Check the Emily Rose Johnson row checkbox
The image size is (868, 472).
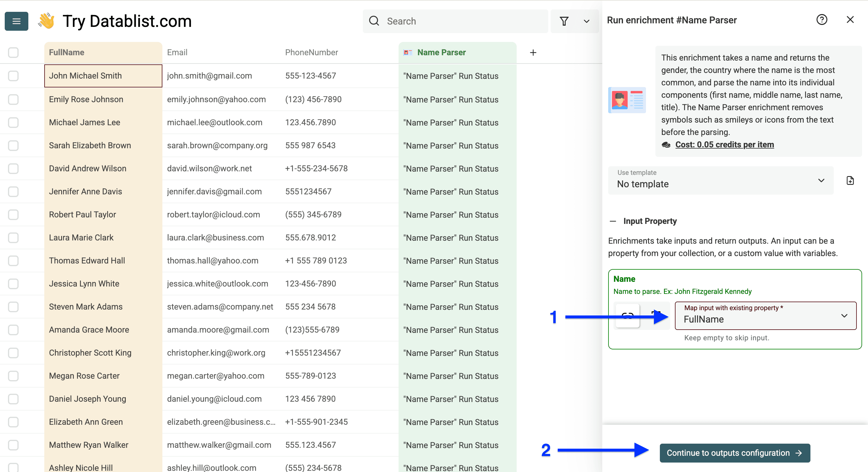coord(13,99)
